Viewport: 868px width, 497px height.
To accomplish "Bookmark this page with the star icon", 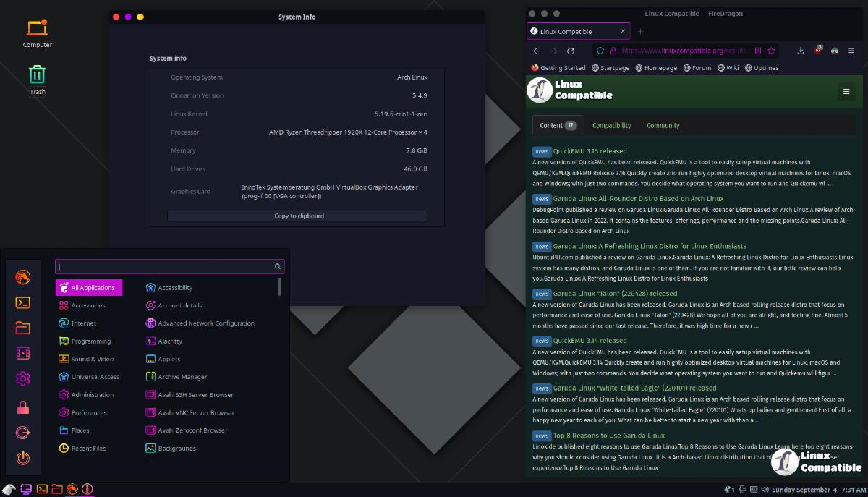I will pyautogui.click(x=772, y=51).
